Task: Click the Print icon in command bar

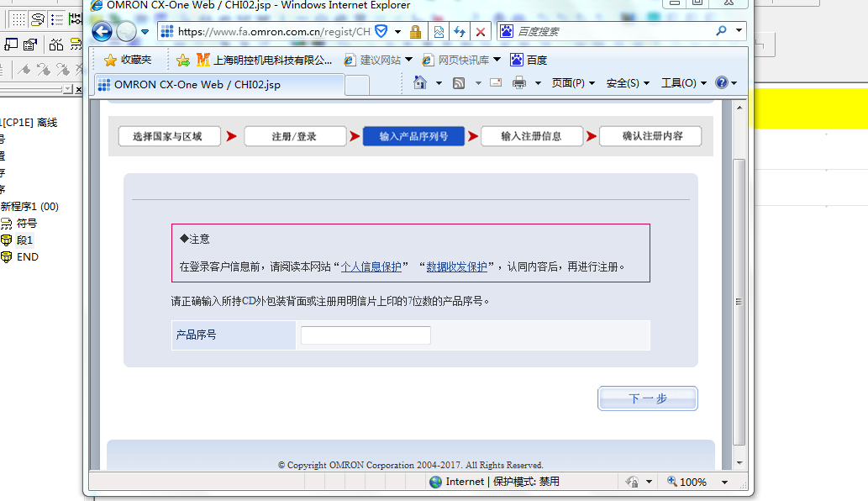Action: click(x=519, y=83)
